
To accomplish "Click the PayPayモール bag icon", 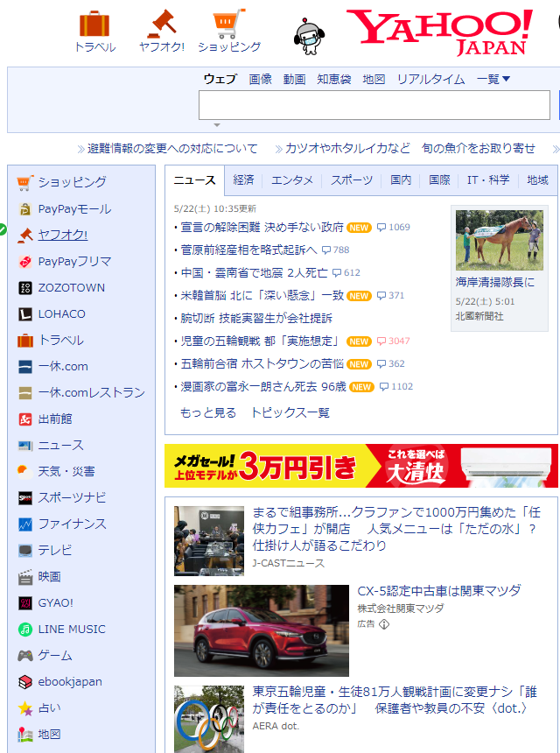I will [25, 209].
